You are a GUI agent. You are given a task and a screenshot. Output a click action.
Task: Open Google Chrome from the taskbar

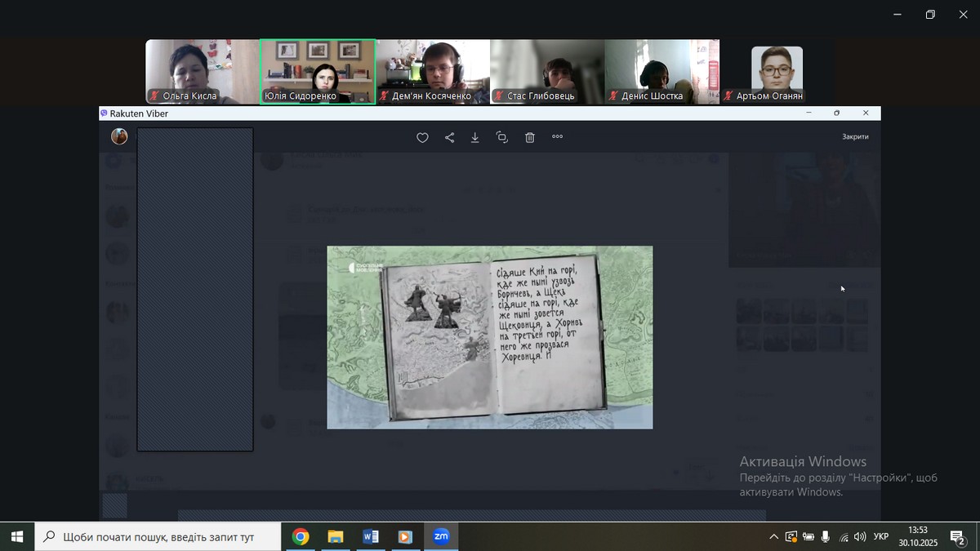[x=301, y=536]
